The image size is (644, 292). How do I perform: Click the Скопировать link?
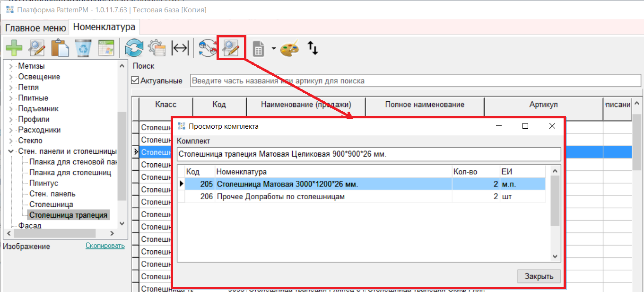coord(105,246)
